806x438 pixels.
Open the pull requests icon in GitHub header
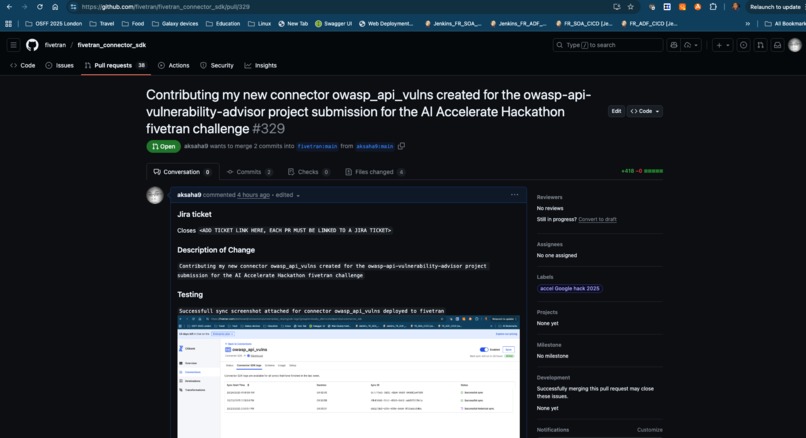(x=760, y=45)
